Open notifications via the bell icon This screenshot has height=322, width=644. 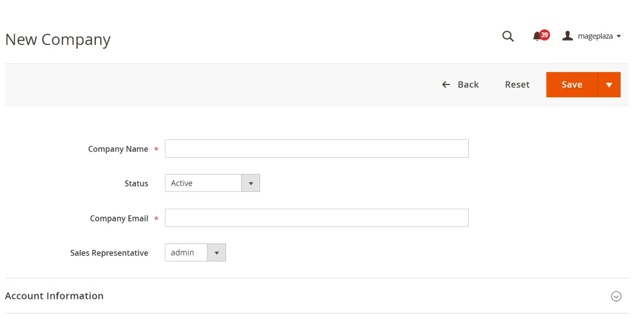click(x=536, y=37)
